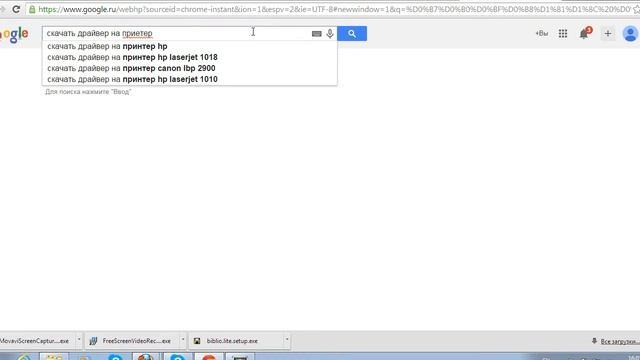Click the hint text 'Для поиска нажмите "Ввод"'

(x=88, y=92)
